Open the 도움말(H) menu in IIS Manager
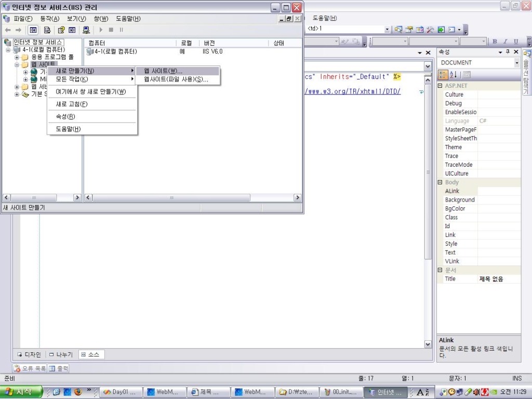 (x=128, y=19)
